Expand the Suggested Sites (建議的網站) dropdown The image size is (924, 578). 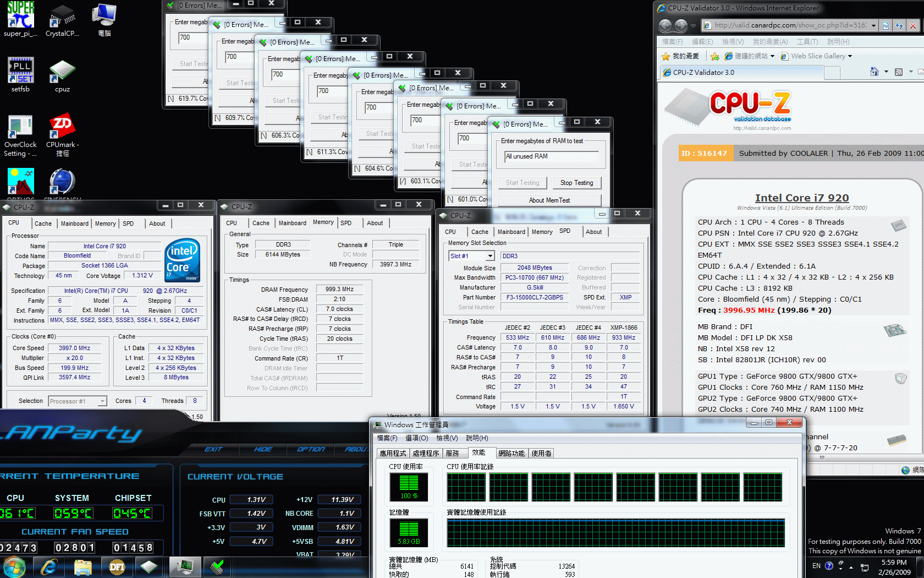(x=772, y=56)
